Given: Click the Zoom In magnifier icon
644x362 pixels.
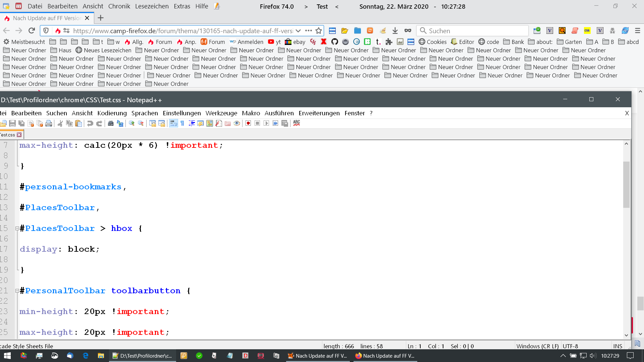Looking at the screenshot, I should [x=131, y=123].
